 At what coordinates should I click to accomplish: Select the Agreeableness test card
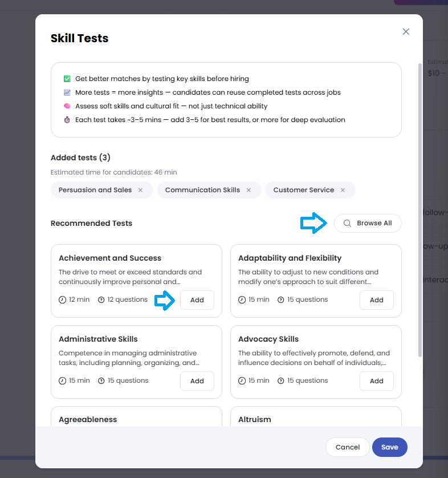[136, 417]
